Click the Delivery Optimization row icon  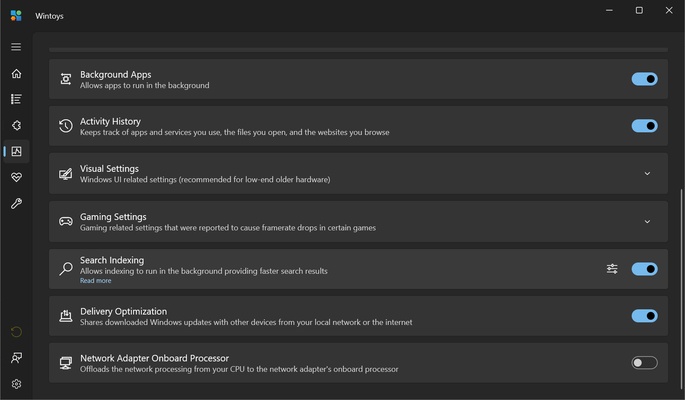(x=66, y=316)
